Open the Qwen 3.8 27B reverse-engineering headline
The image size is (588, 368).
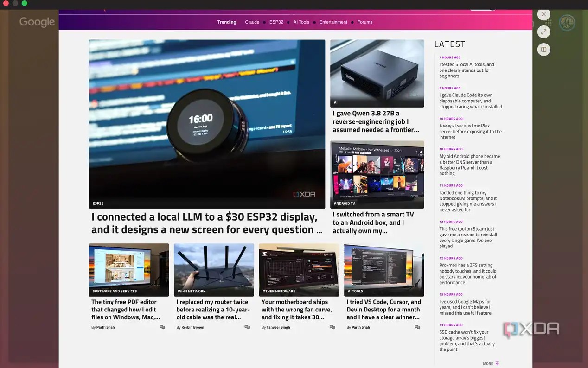pyautogui.click(x=376, y=121)
